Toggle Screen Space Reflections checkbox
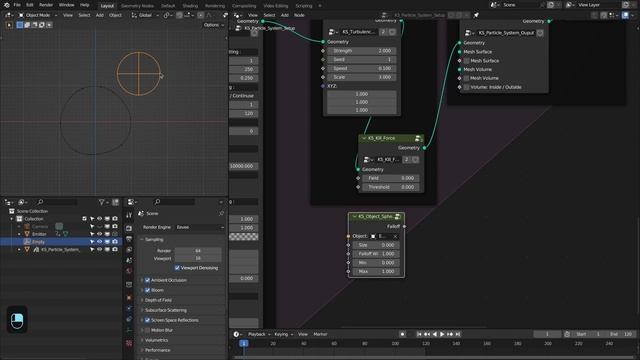This screenshot has height=360, width=640. tap(148, 320)
